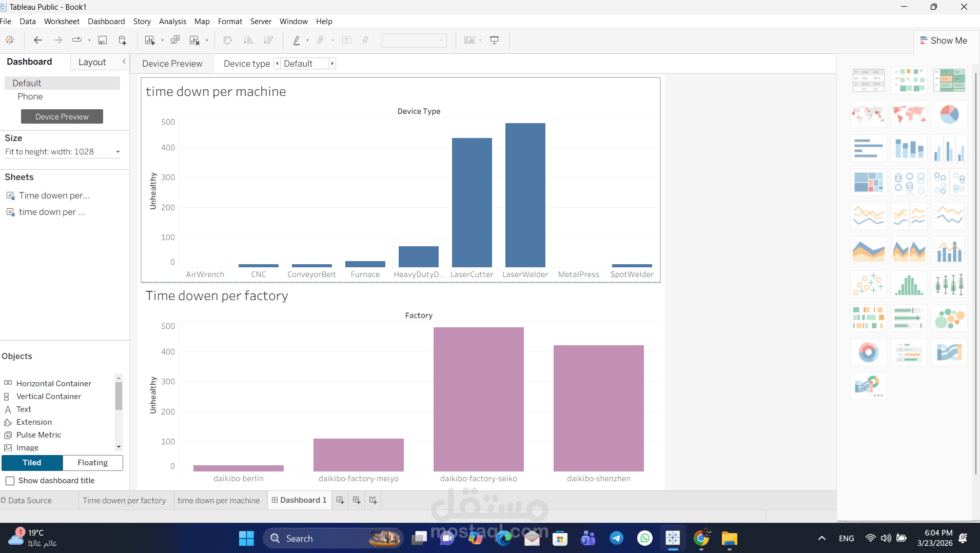Select Tiled layout mode

pos(32,463)
